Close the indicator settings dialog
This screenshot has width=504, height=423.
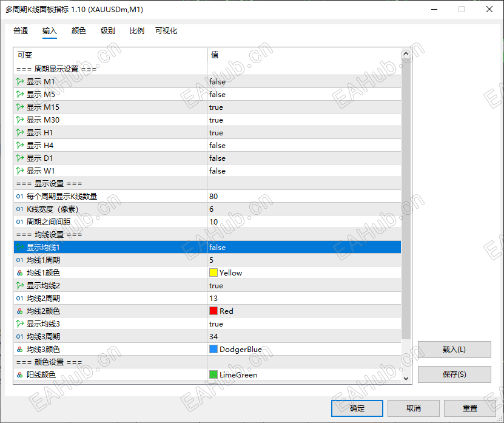(489, 9)
